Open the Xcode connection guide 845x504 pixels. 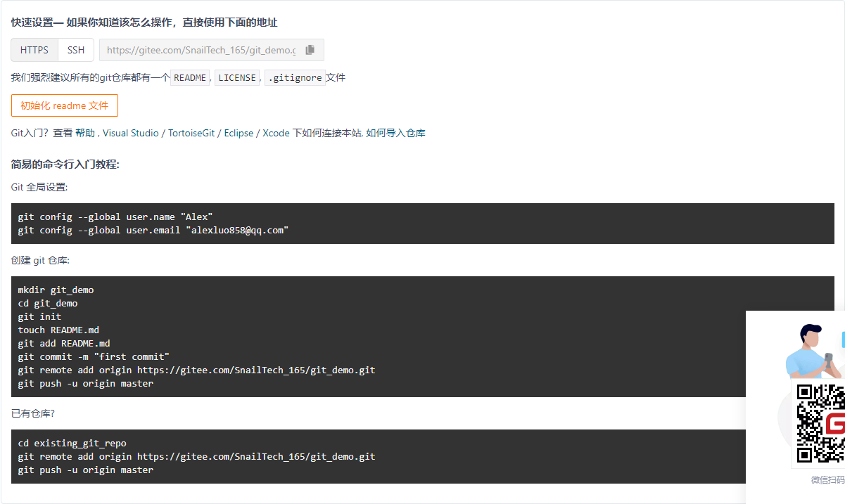tap(276, 133)
